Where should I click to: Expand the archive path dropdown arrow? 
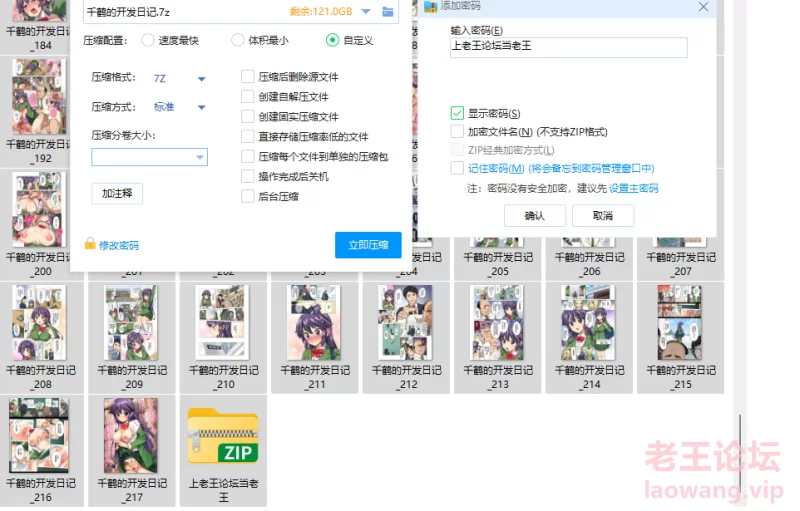click(366, 11)
